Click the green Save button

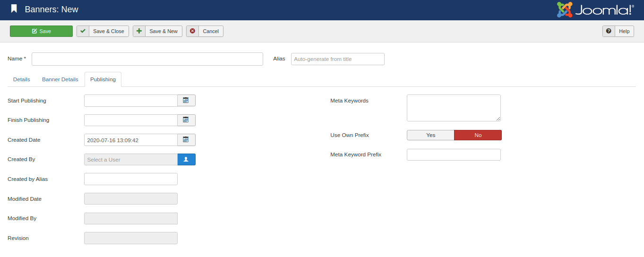[x=41, y=31]
